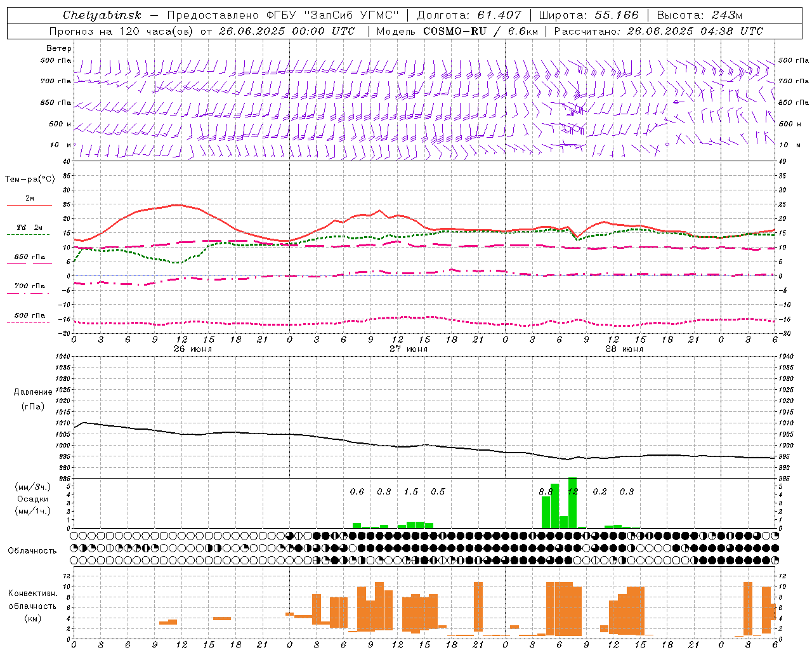Click the 'Широта: 55.166' header value
This screenshot has width=812, height=650.
pos(588,15)
